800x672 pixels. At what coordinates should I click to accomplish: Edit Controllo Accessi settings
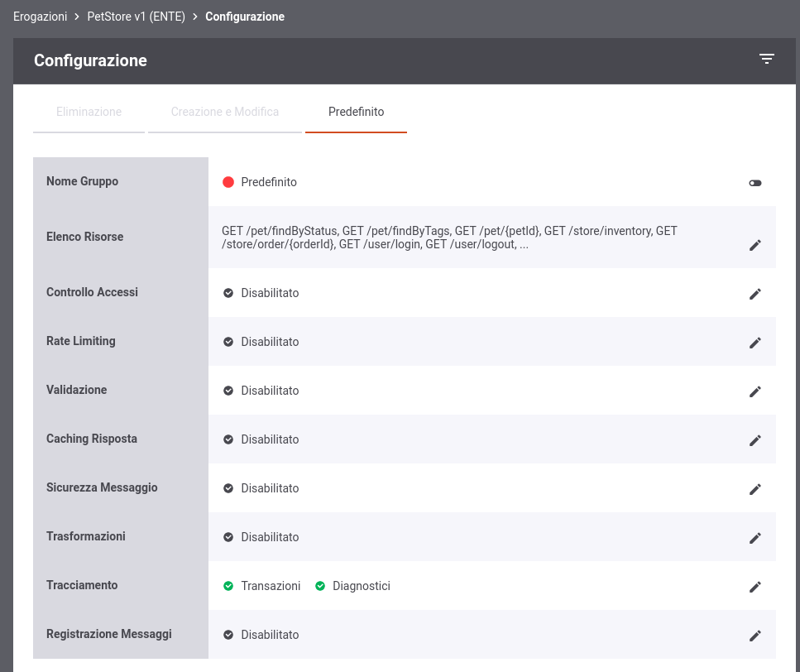click(755, 294)
